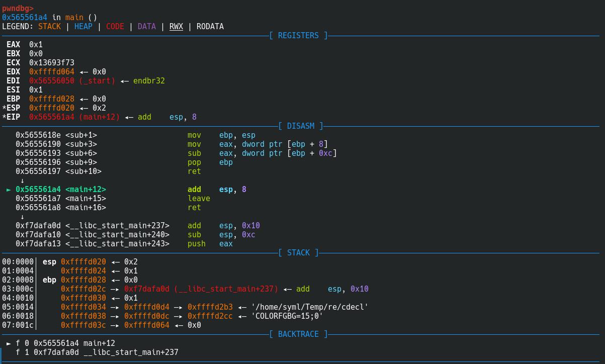This screenshot has width=605, height=364.
Task: Click the asterisk beside the ESP register
Action: (5, 108)
